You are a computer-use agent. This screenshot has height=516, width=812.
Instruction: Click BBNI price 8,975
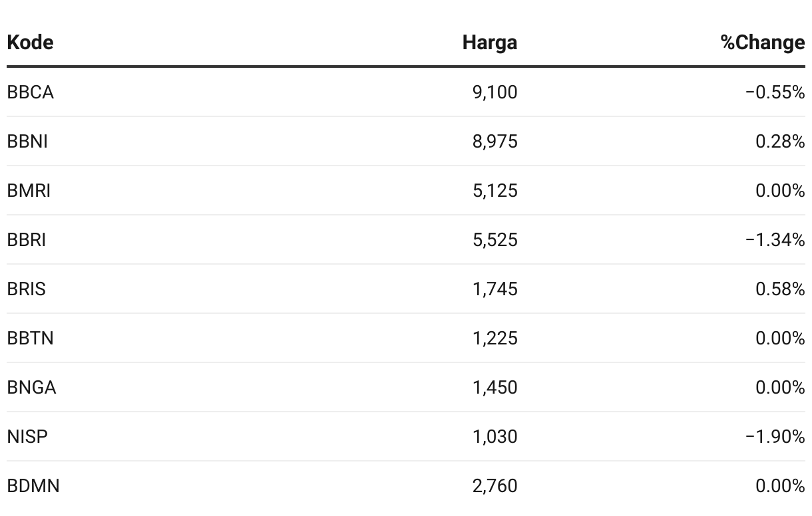click(x=495, y=142)
